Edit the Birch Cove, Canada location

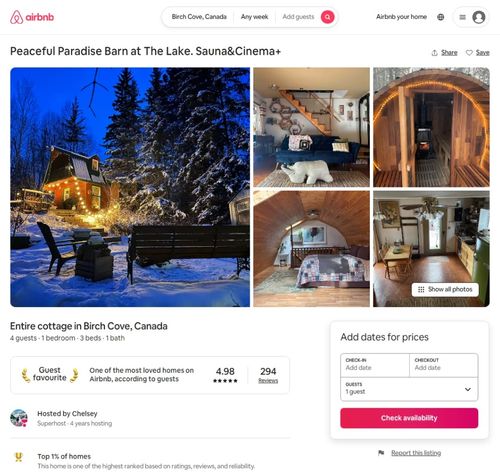pyautogui.click(x=199, y=17)
